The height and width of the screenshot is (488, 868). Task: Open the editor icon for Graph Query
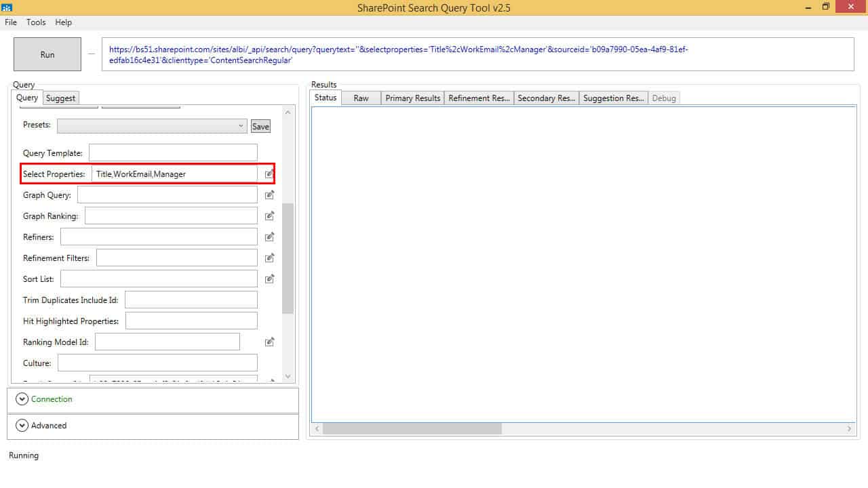[x=269, y=195]
